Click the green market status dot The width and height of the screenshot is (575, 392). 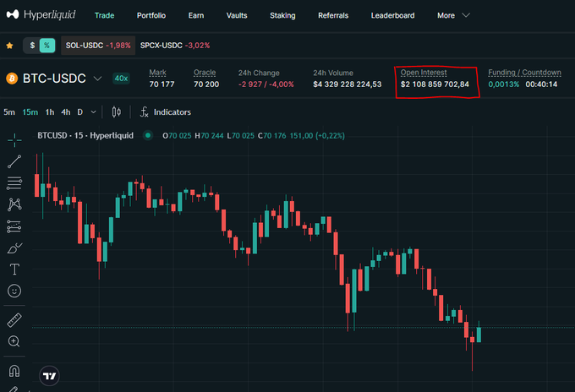click(x=148, y=135)
